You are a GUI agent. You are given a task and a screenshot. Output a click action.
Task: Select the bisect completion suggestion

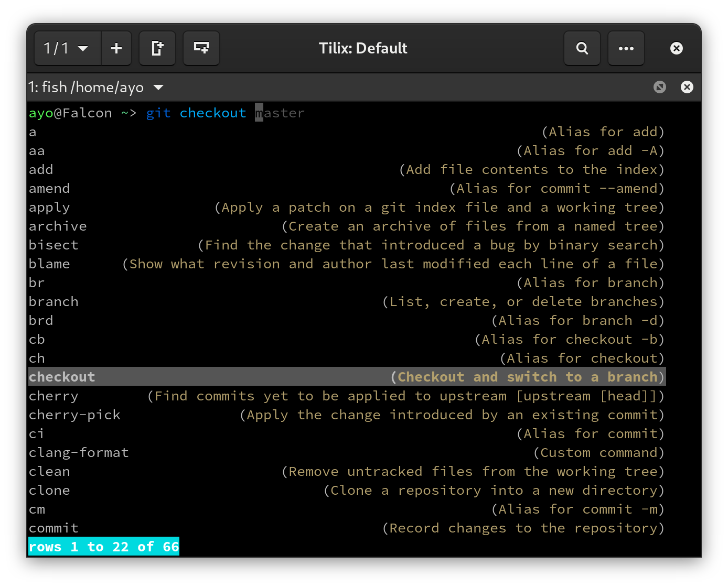point(53,245)
